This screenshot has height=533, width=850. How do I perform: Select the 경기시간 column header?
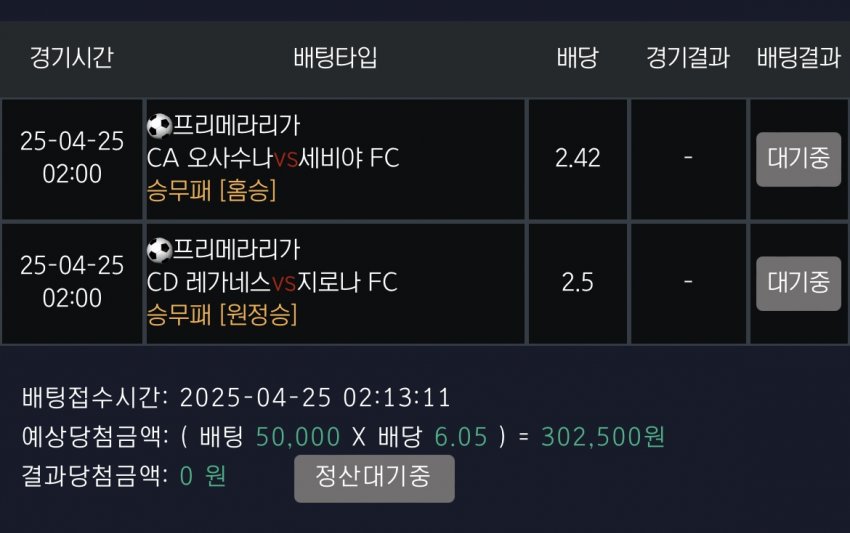[71, 57]
